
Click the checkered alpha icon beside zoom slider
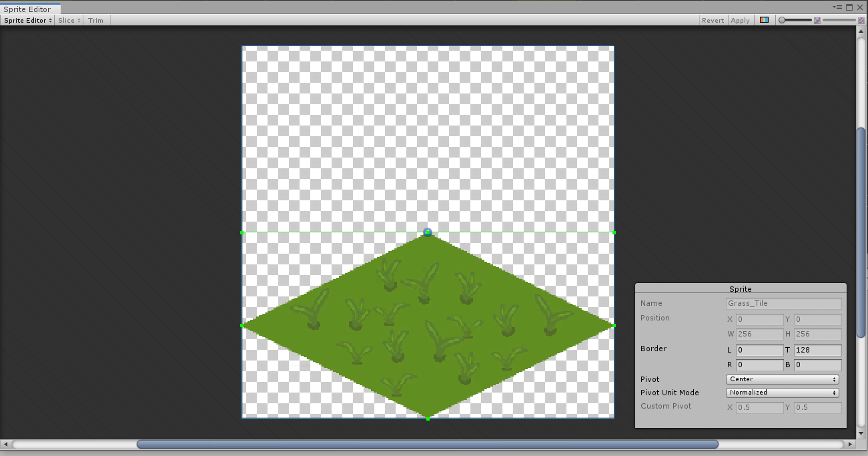point(817,19)
